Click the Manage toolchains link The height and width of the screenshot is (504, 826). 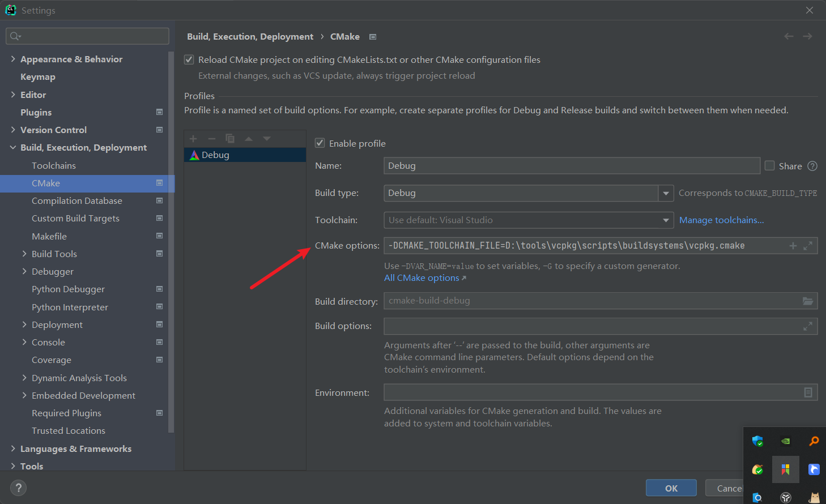721,220
